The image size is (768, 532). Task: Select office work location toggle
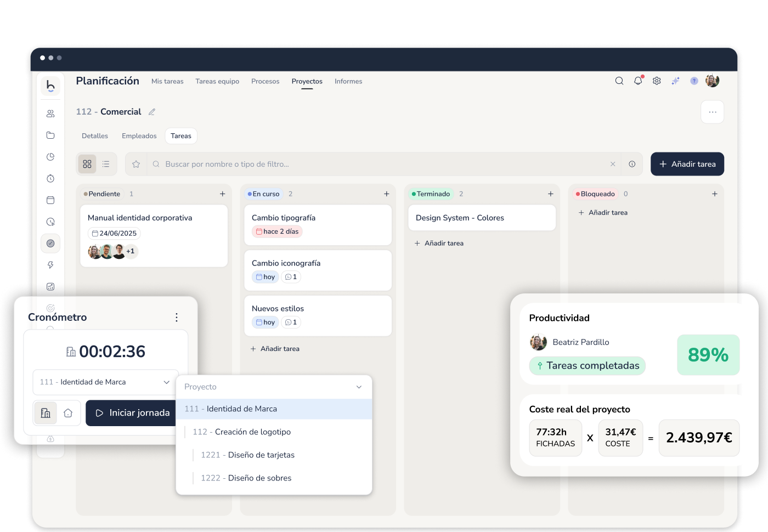point(46,413)
